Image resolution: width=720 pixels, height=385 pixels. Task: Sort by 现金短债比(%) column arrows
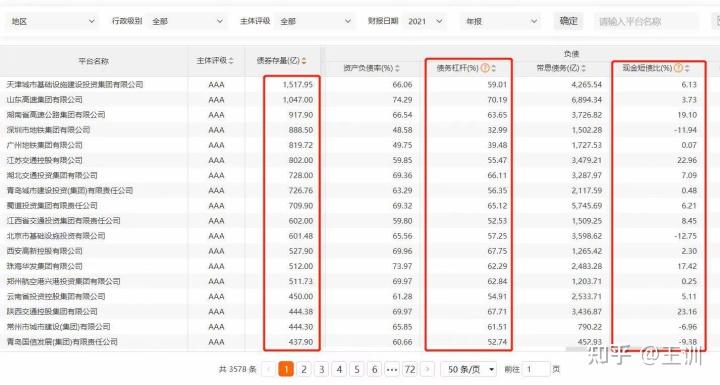coord(687,68)
